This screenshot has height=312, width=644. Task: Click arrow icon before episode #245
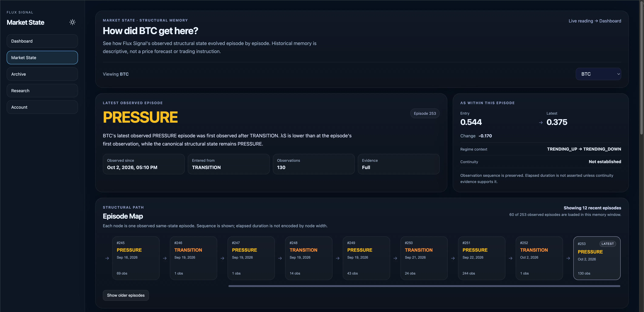[x=107, y=258]
